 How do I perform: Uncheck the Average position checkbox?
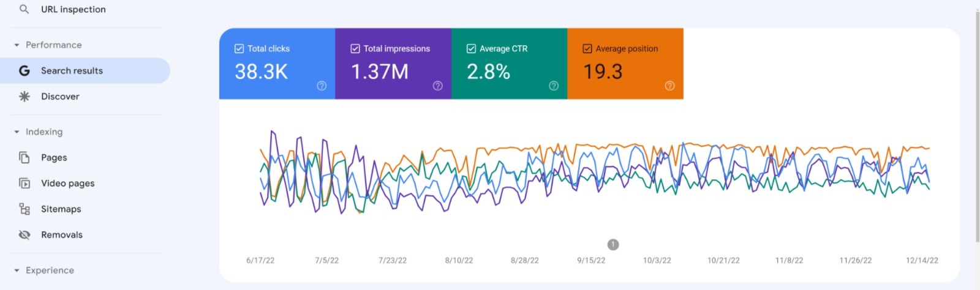(587, 48)
